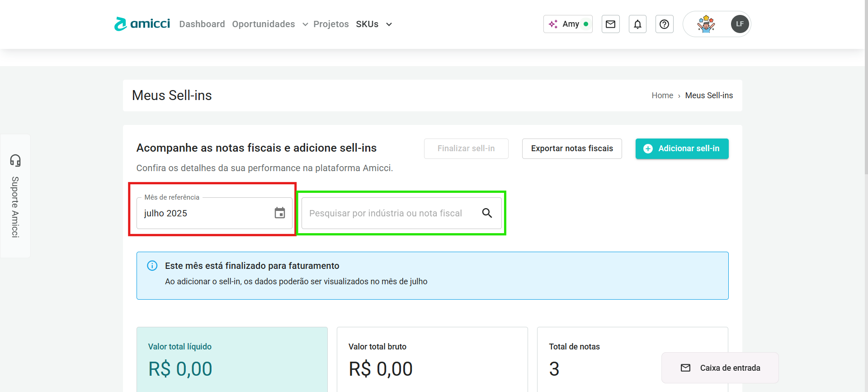Open the calendar picker icon
868x392 pixels.
280,213
